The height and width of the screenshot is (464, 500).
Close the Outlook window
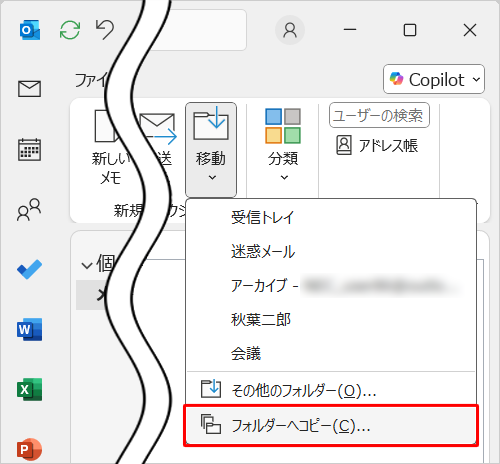470,30
